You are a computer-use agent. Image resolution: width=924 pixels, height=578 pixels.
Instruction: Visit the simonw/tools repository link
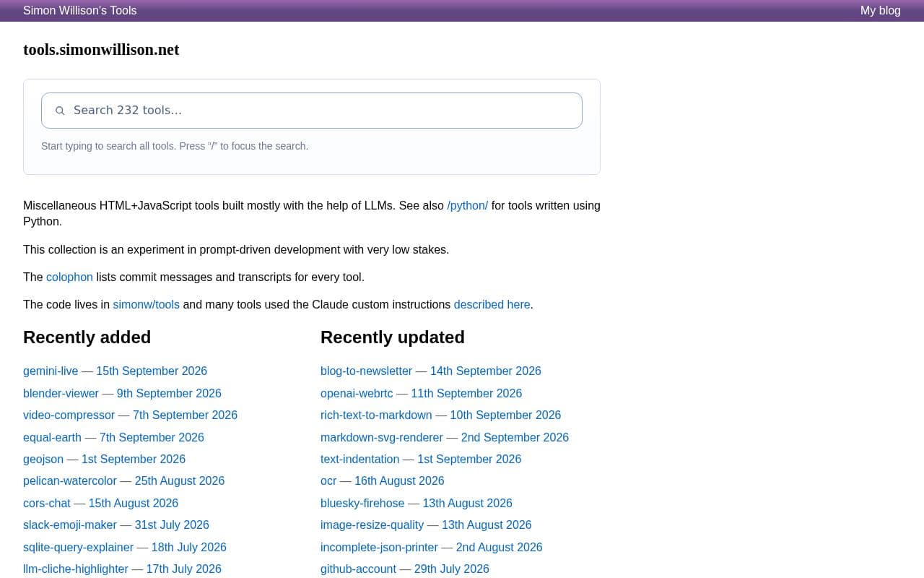tap(147, 304)
